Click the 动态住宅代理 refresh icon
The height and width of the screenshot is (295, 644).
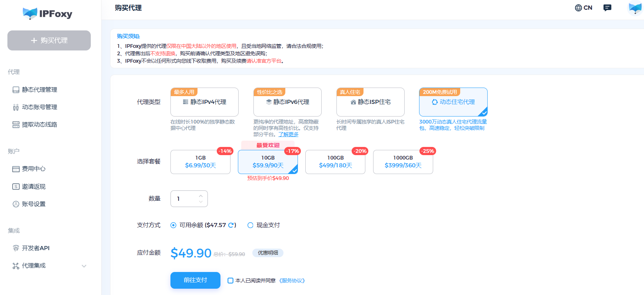pyautogui.click(x=435, y=102)
